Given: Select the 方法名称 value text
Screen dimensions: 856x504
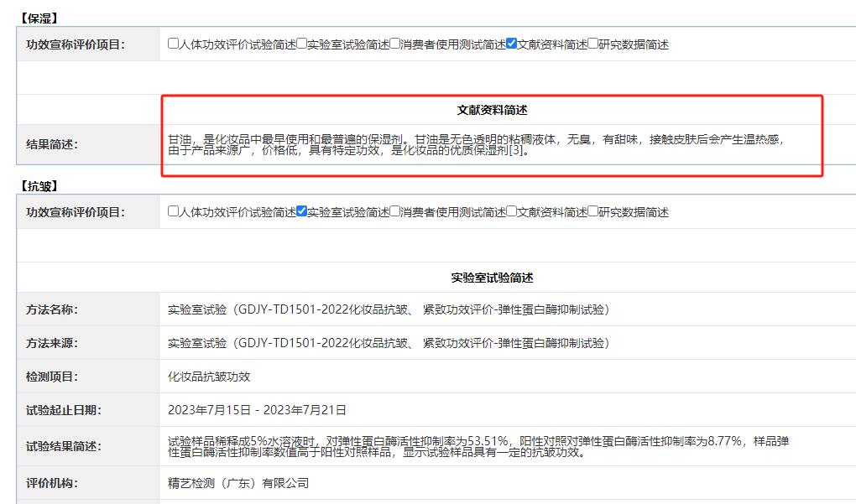Looking at the screenshot, I should [388, 309].
